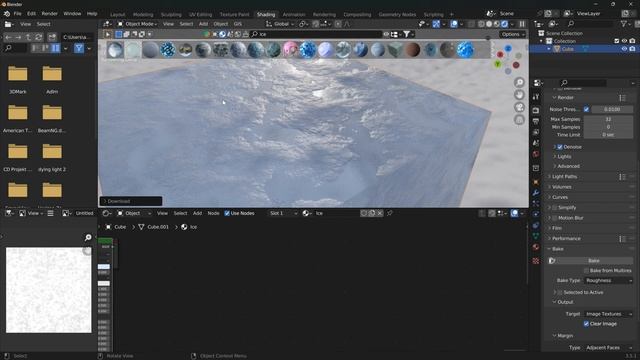Viewport: 640px width, 360px height.
Task: Open the Tool properties tab
Action: coord(536,97)
